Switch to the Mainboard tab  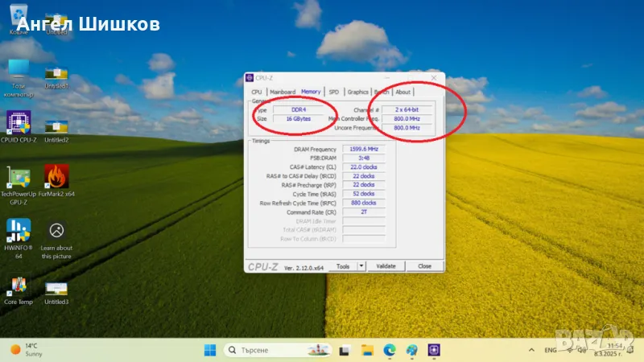(x=283, y=92)
